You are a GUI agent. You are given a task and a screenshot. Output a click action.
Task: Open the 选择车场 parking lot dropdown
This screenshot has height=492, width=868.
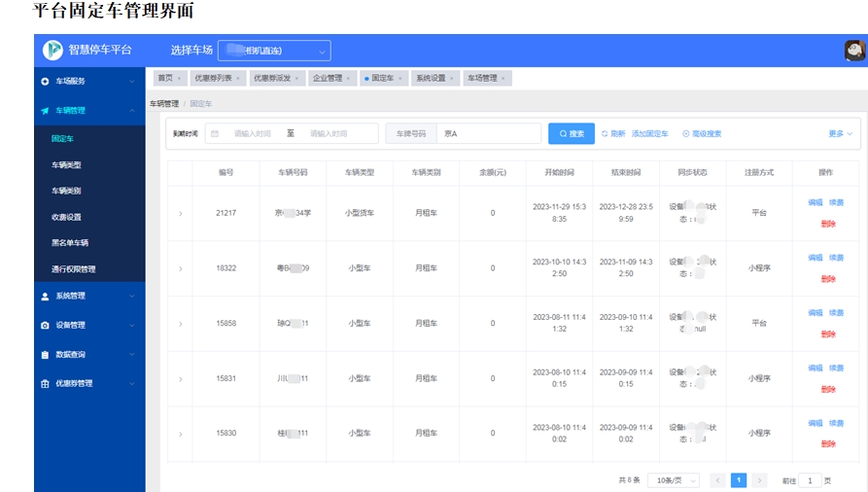[274, 51]
